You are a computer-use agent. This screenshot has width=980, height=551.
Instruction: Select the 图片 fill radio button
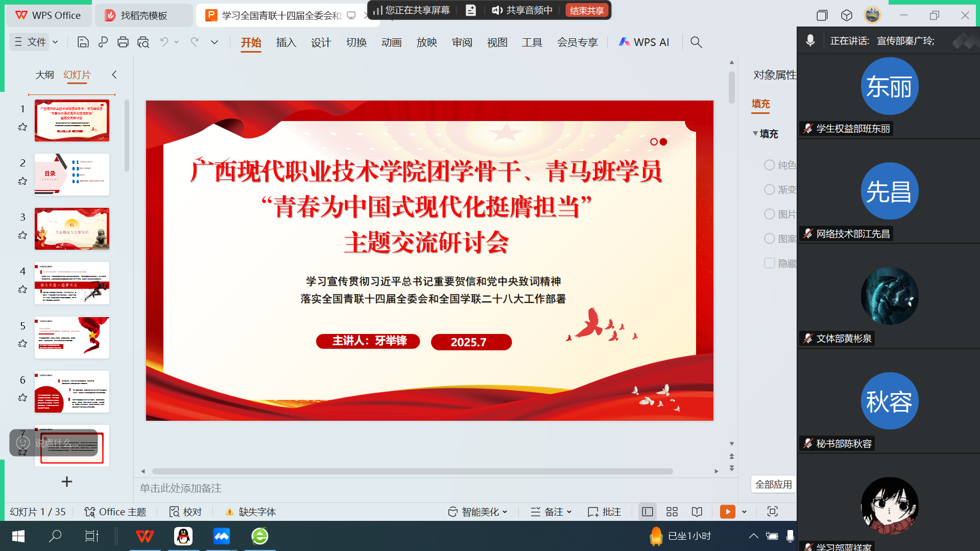[769, 214]
